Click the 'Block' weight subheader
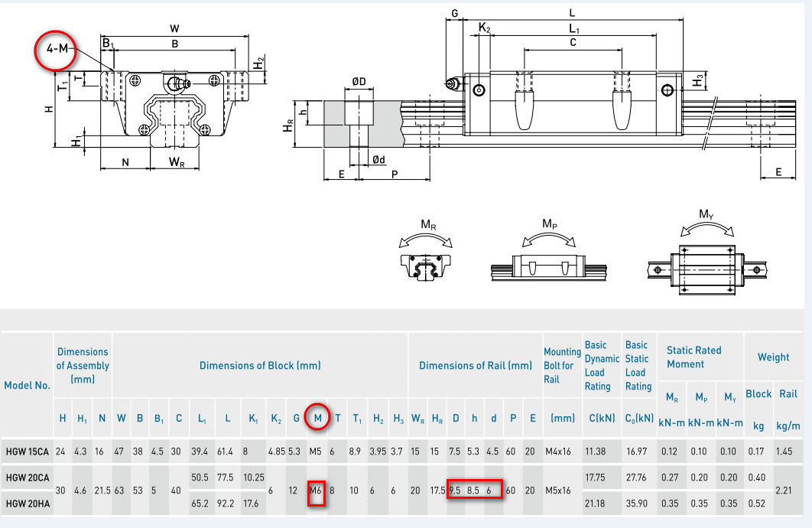Image resolution: width=812 pixels, height=528 pixels. 758,394
